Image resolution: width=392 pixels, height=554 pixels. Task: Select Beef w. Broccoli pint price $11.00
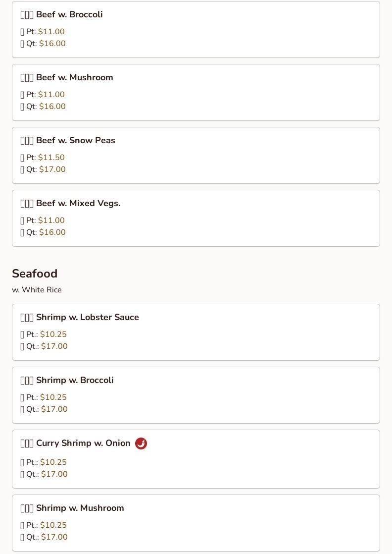(51, 32)
